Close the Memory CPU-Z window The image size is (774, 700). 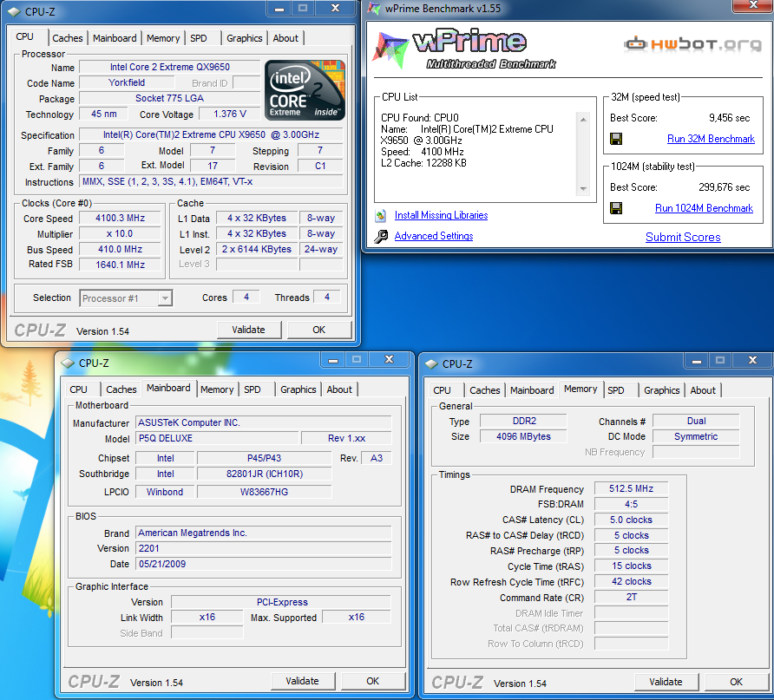752,361
